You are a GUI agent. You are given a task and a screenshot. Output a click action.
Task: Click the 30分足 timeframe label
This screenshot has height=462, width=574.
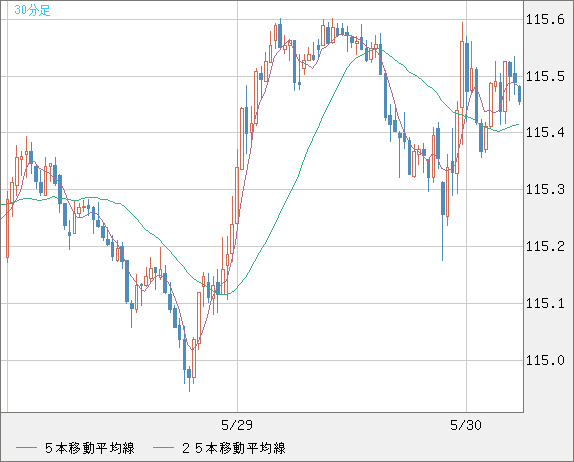pos(32,10)
